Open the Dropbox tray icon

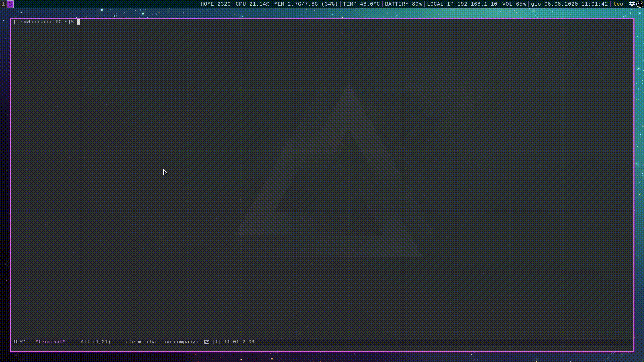632,4
